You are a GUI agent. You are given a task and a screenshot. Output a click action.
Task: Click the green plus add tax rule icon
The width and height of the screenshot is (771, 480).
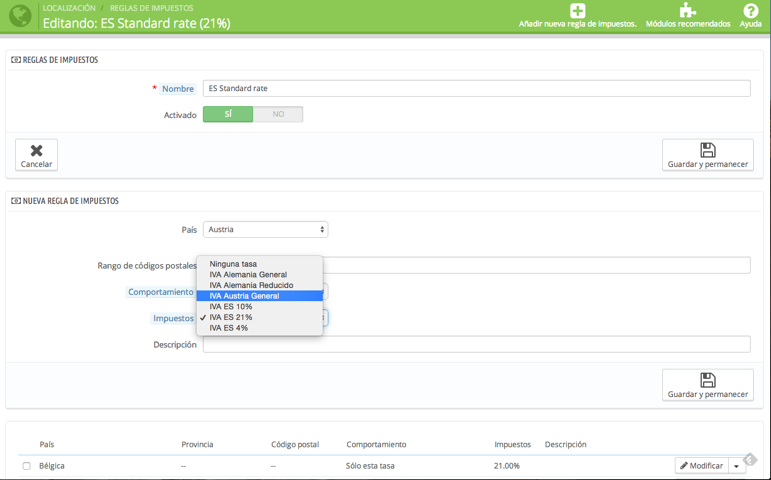pyautogui.click(x=578, y=10)
